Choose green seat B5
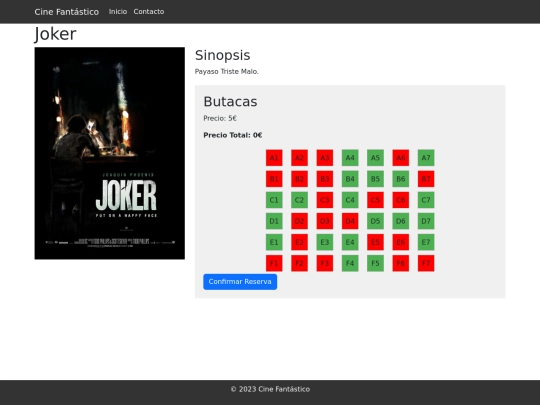This screenshot has width=540, height=405. tap(375, 179)
